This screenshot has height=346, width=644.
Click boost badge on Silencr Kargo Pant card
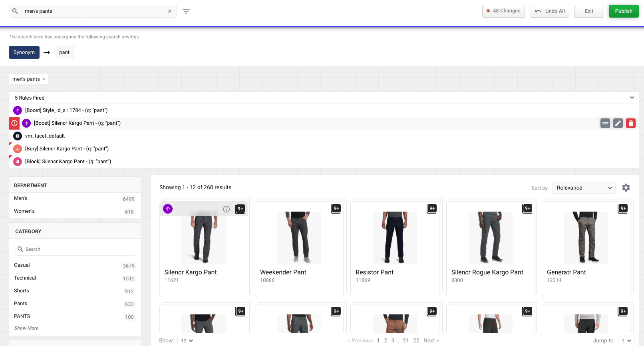pyautogui.click(x=168, y=209)
